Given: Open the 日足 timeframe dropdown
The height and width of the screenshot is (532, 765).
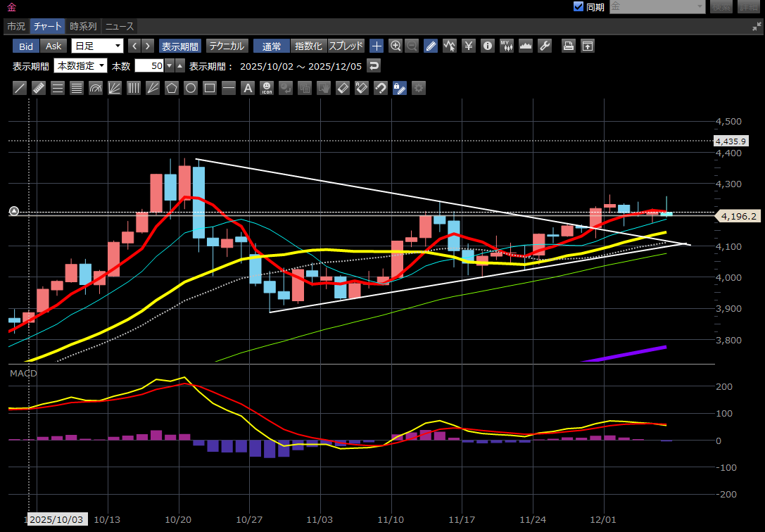Looking at the screenshot, I should pos(97,46).
